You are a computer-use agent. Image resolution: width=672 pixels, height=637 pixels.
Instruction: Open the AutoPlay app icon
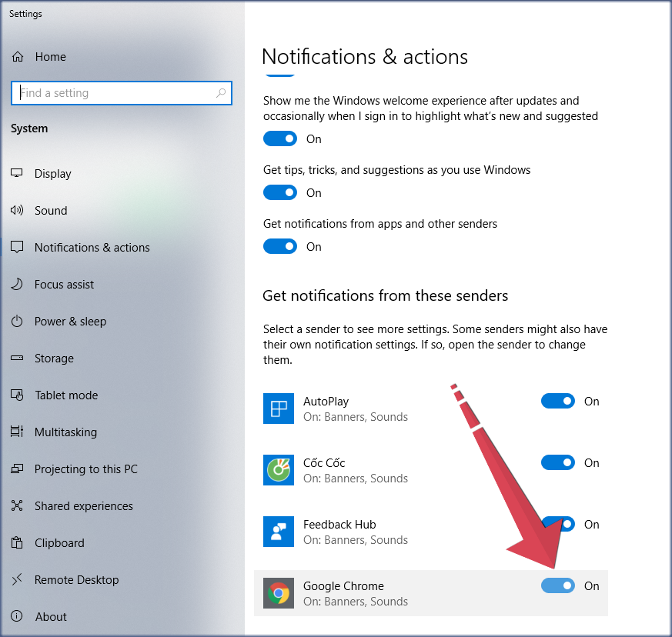(x=278, y=409)
